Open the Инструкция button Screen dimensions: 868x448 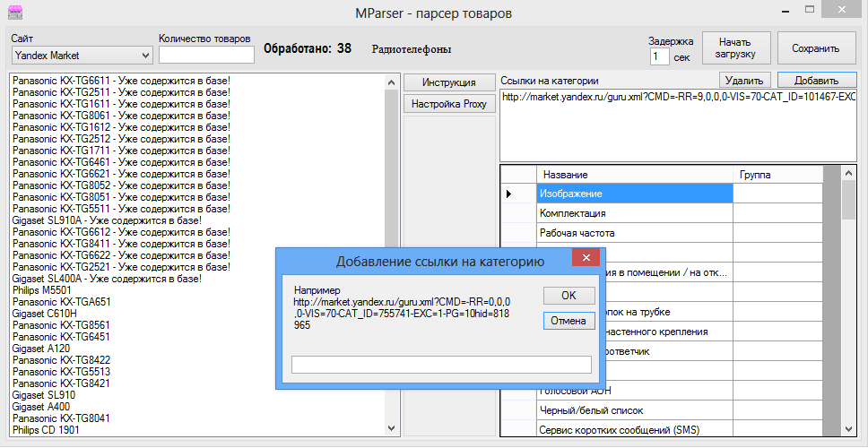coord(449,82)
